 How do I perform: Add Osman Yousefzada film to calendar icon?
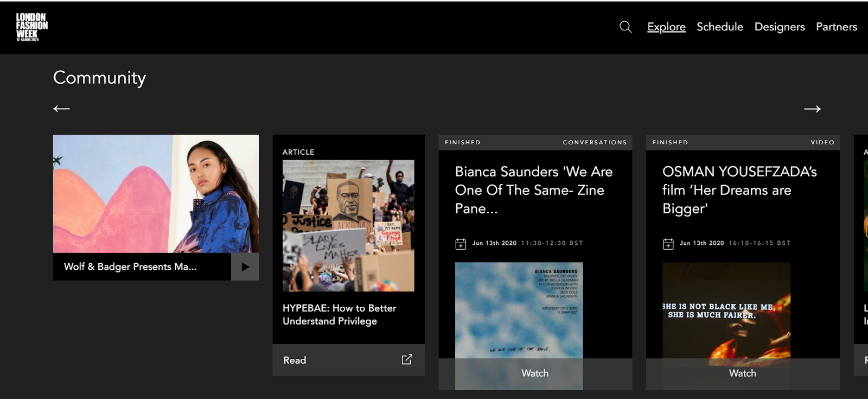point(668,244)
